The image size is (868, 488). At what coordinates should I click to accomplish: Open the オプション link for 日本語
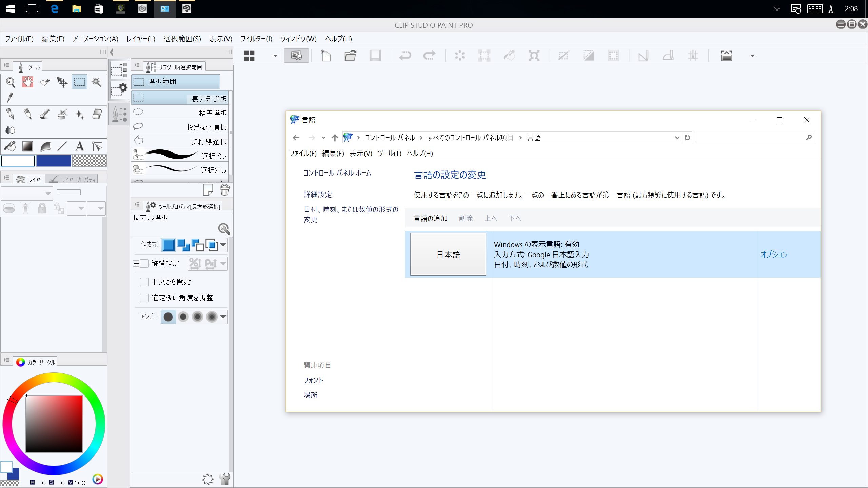tap(773, 254)
